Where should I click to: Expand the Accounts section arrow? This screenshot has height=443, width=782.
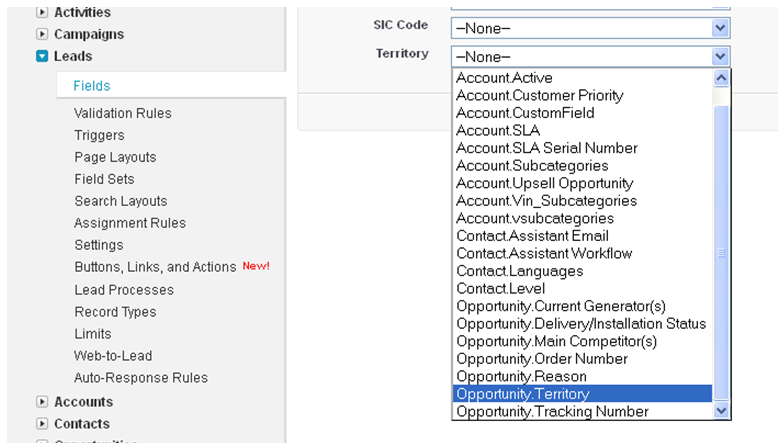pos(42,402)
